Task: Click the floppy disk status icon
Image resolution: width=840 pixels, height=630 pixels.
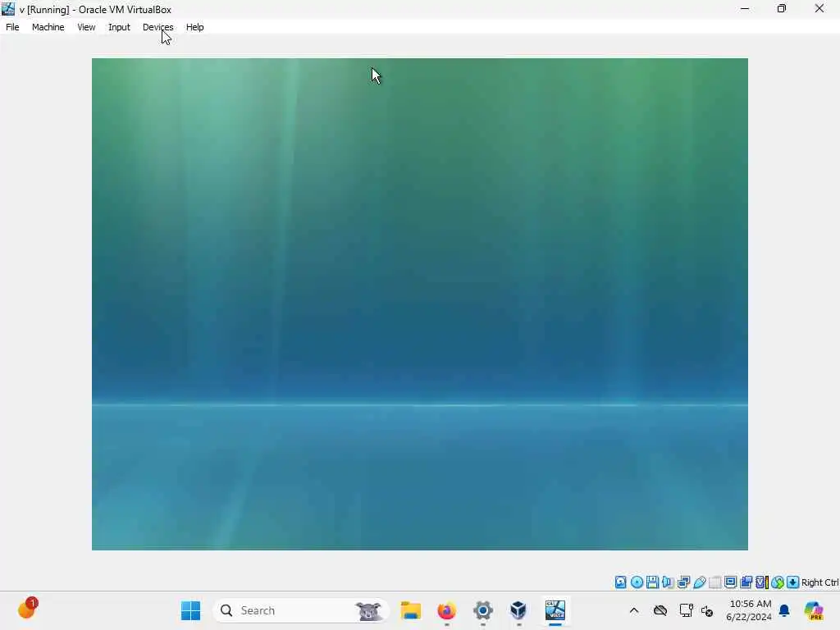Action: [652, 582]
